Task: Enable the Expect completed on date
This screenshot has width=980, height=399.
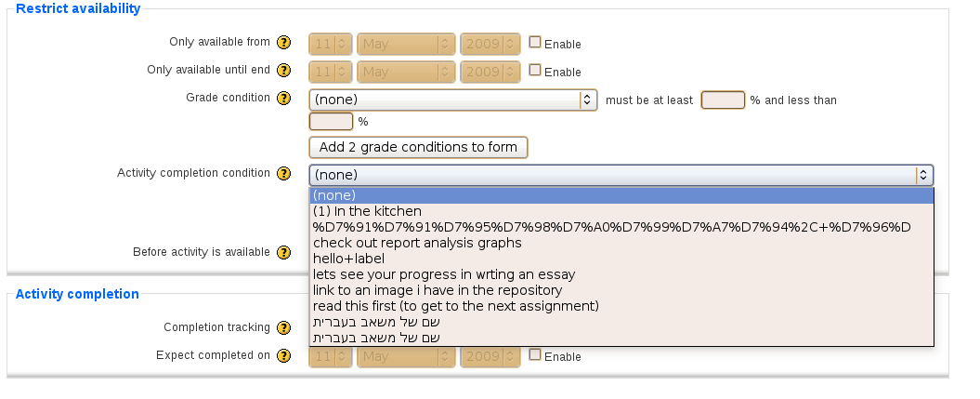Action: tap(534, 354)
